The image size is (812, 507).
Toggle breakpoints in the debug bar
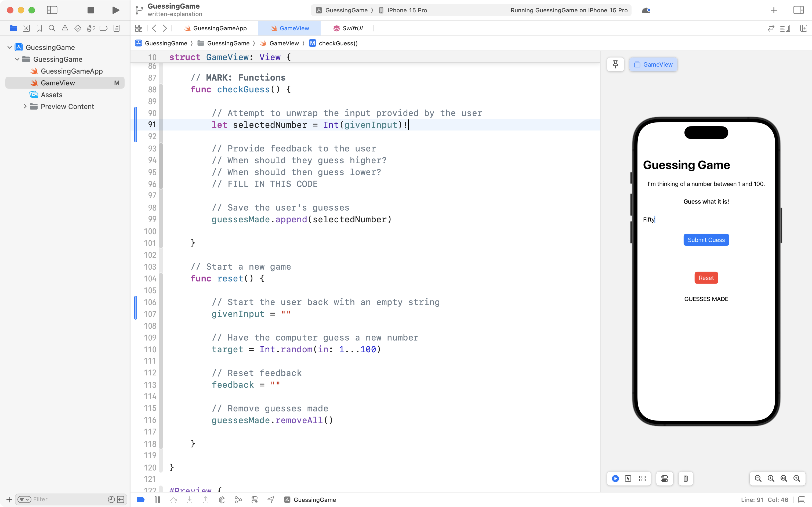(140, 500)
